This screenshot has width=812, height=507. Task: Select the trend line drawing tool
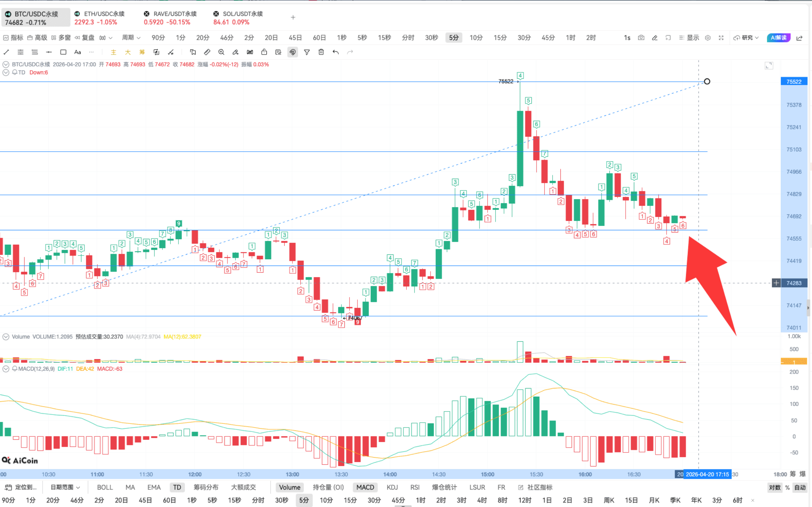[6, 52]
